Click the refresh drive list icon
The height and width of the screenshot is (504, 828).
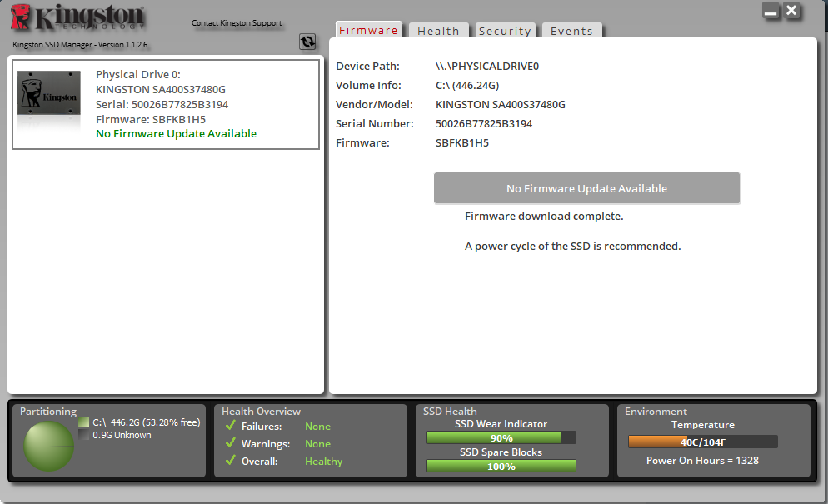point(307,42)
